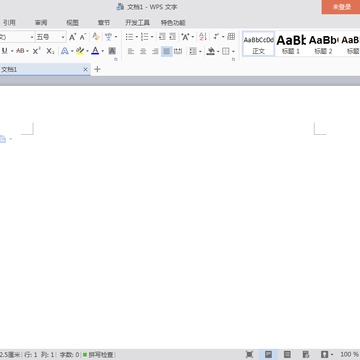Apply superscript X² formatting
This screenshot has height=360, width=360.
pos(37,51)
